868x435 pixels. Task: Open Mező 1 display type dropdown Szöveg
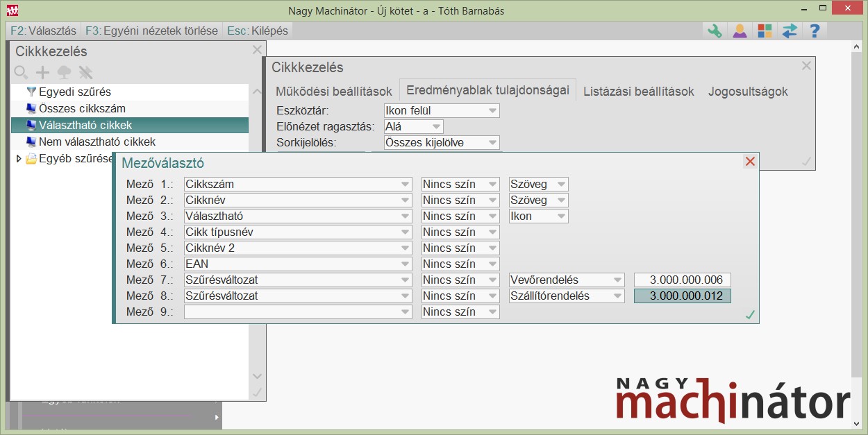(x=539, y=184)
